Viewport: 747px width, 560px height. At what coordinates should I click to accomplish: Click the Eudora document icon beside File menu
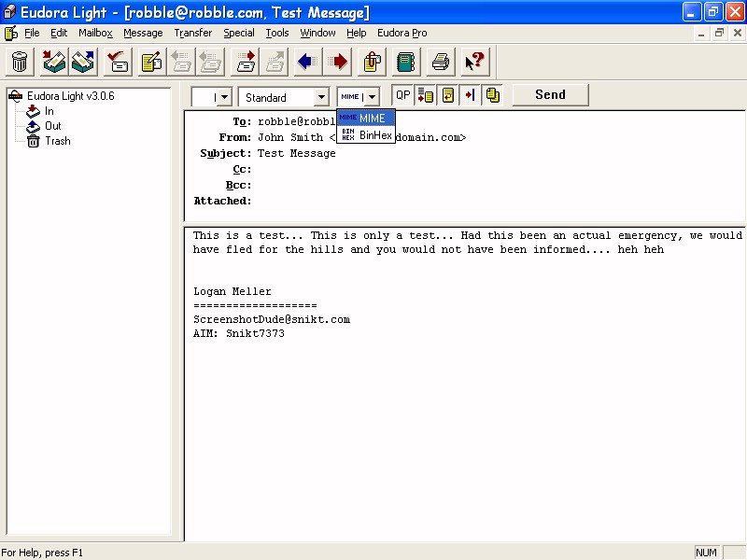pos(11,33)
